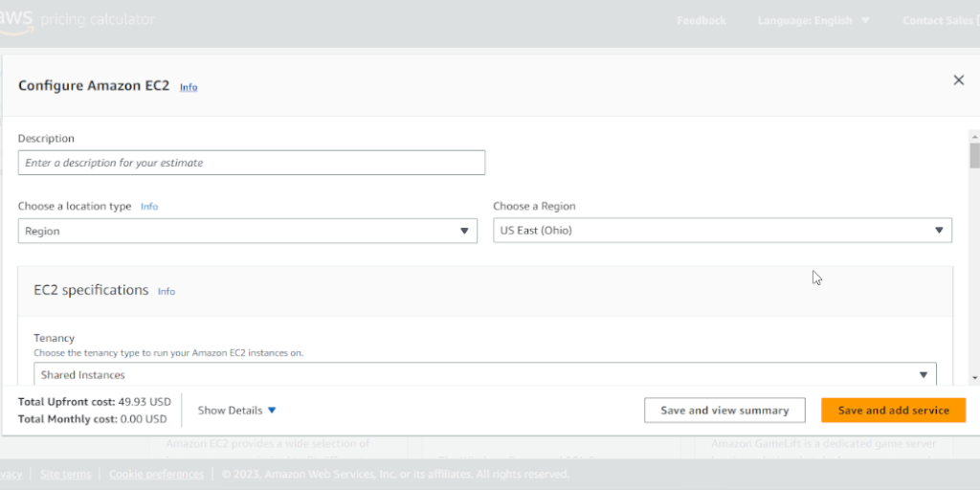Open Cookie preferences footer link
Screen dimensions: 980x490
pos(158,475)
